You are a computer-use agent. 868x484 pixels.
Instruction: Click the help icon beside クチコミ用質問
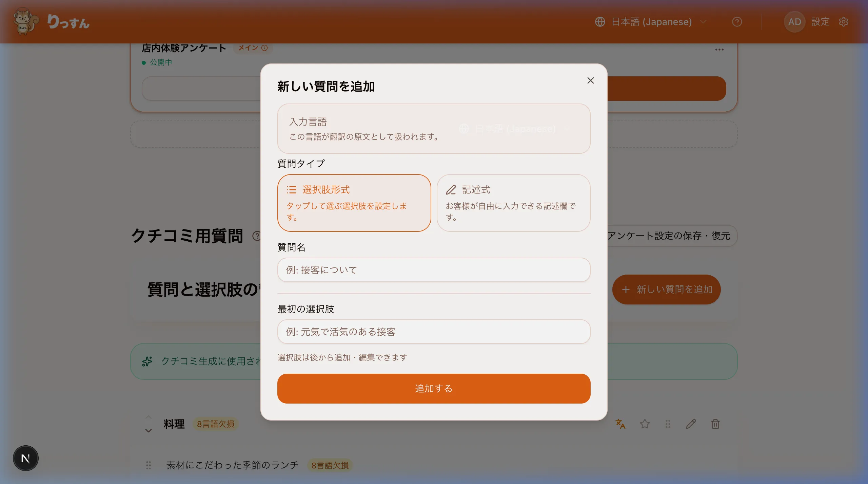(x=257, y=236)
